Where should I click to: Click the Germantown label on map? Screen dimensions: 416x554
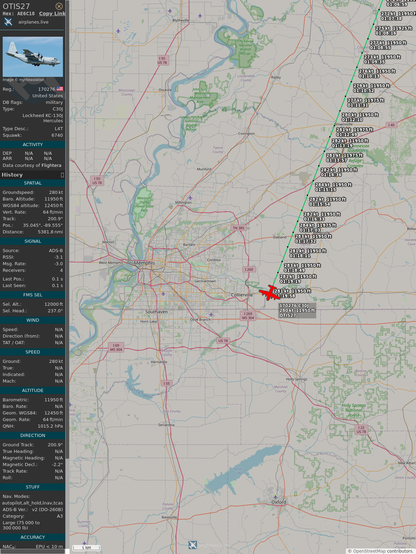click(205, 281)
